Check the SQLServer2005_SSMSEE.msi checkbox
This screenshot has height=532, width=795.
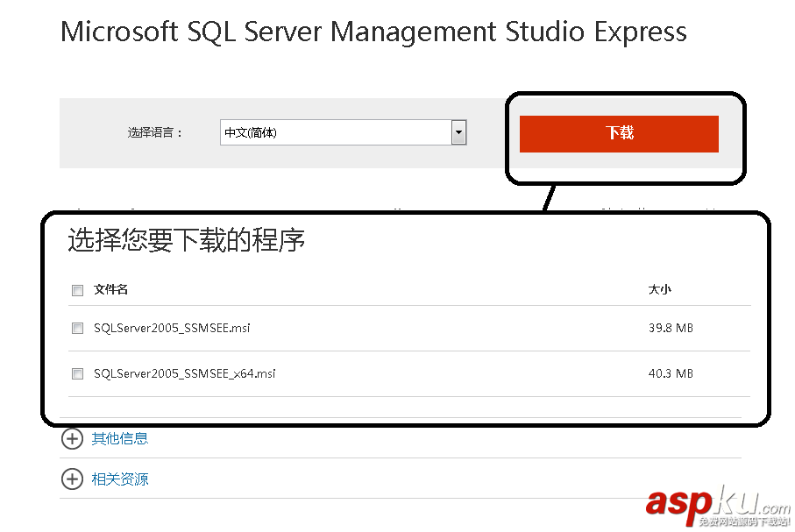(x=77, y=329)
